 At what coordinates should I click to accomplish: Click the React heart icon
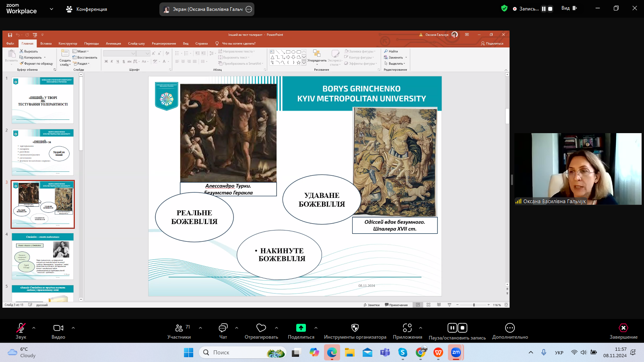pyautogui.click(x=261, y=328)
